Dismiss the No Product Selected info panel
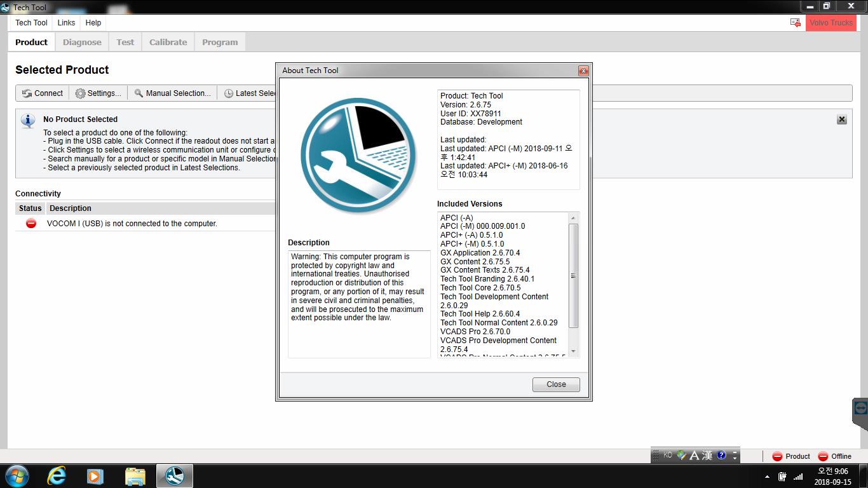The height and width of the screenshot is (488, 868). tap(842, 119)
